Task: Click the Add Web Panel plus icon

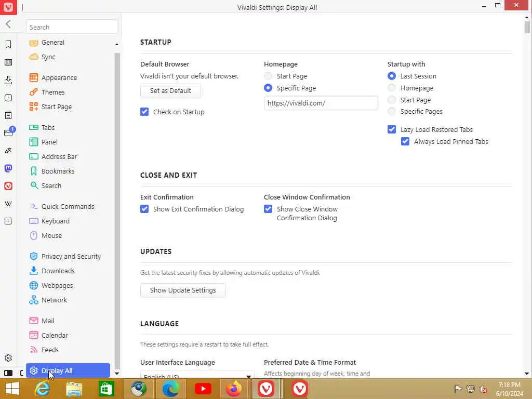Action: click(x=8, y=221)
